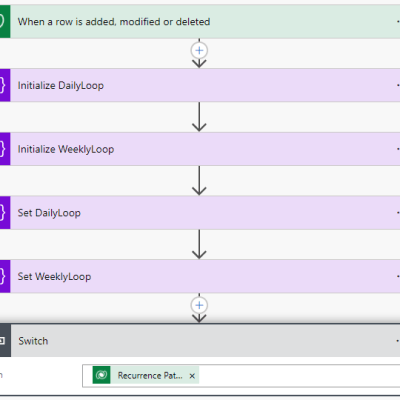This screenshot has width=400, height=400.
Task: Expand the Initialize DailyLoop action
Action: tap(205, 85)
